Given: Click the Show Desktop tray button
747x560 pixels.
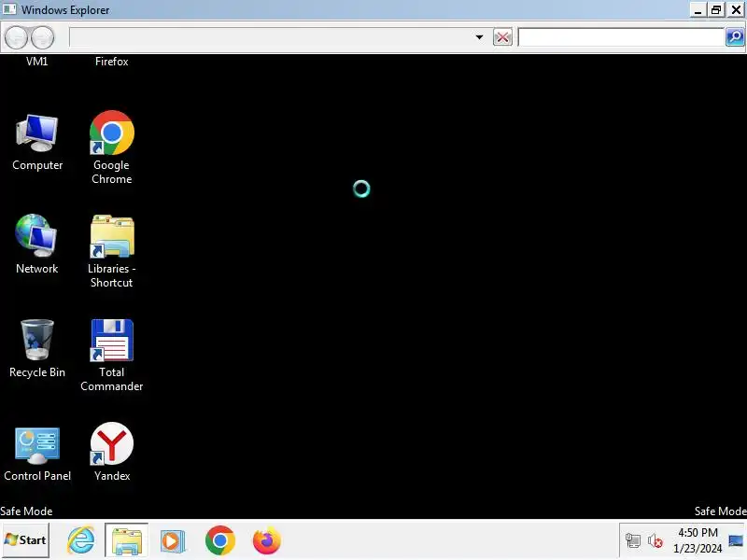Looking at the screenshot, I should click(736, 540).
